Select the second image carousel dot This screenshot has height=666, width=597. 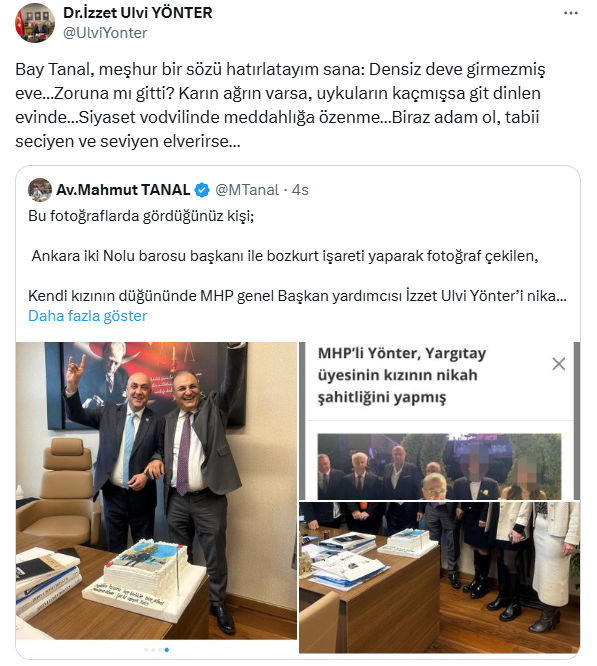[x=153, y=650]
